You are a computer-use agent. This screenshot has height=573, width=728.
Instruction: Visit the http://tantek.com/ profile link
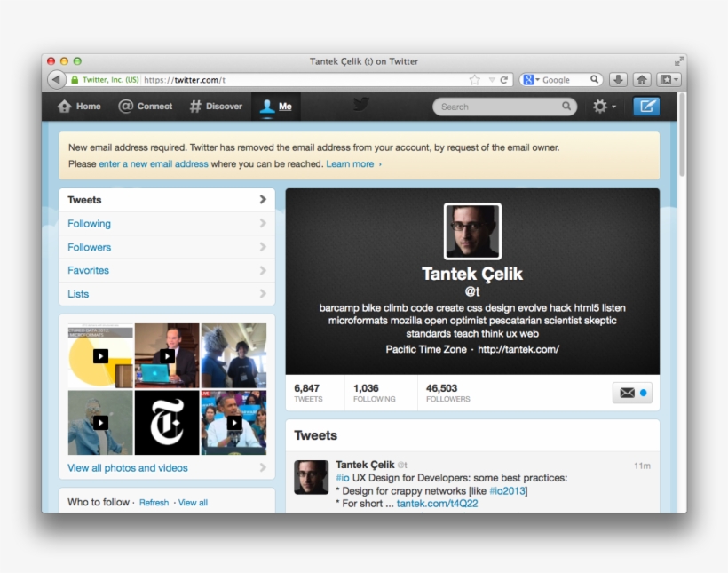click(x=518, y=349)
